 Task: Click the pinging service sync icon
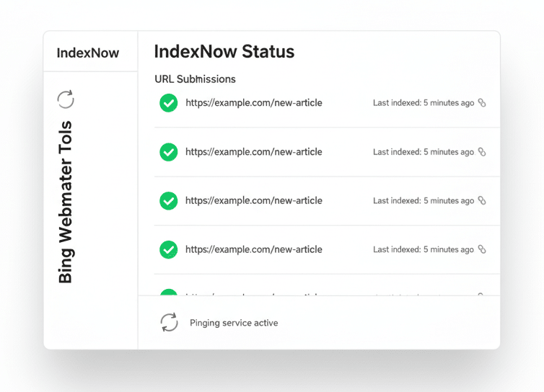pyautogui.click(x=169, y=322)
